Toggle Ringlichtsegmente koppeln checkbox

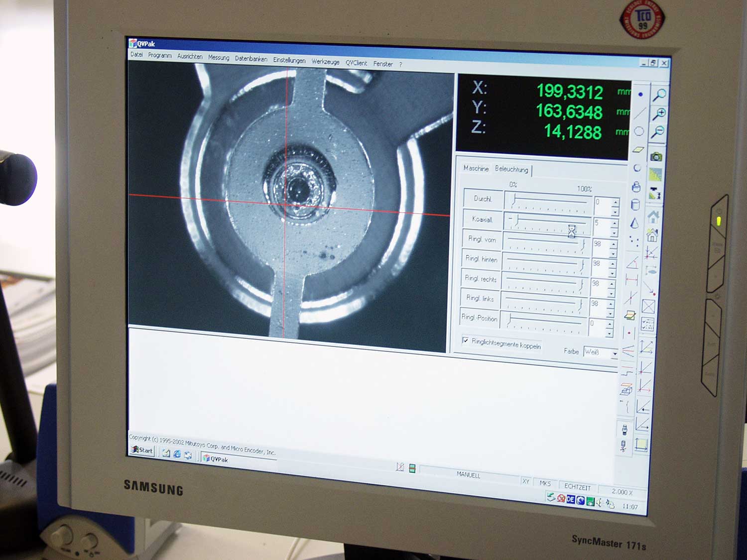[x=465, y=340]
